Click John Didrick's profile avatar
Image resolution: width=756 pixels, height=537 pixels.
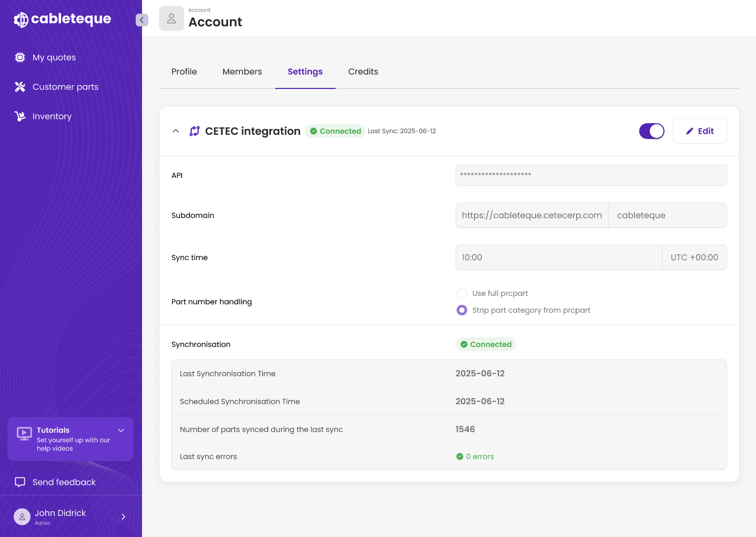click(x=22, y=517)
